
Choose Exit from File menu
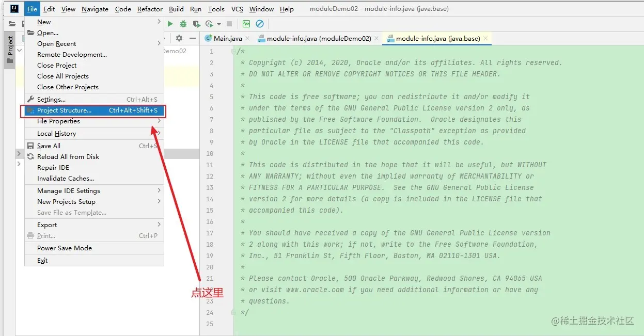(x=95, y=261)
